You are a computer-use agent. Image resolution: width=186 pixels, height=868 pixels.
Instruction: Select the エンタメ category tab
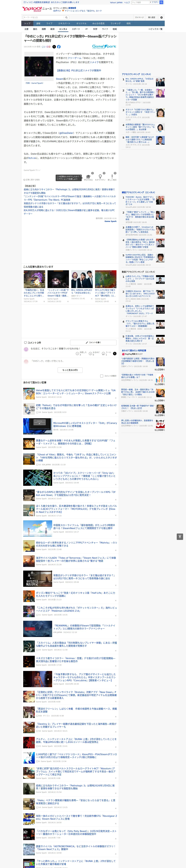[x=63, y=29]
